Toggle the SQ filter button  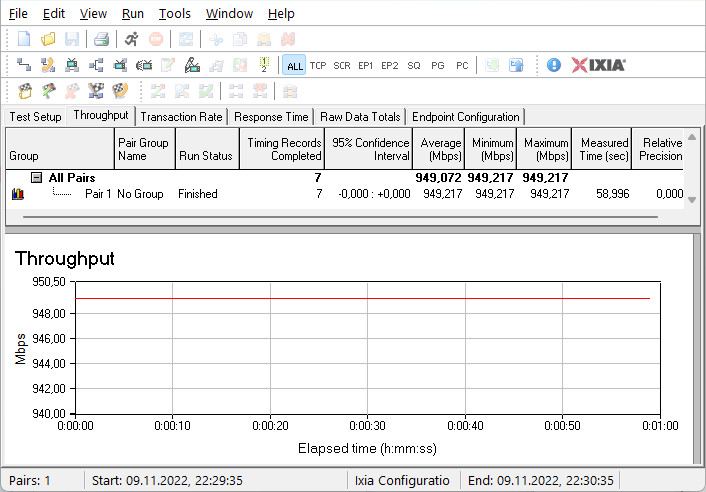414,66
